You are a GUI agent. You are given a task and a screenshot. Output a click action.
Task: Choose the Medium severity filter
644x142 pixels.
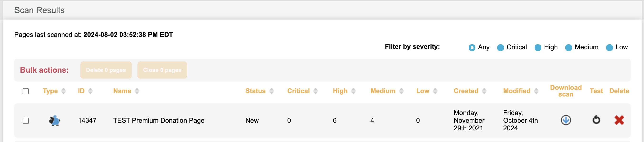pos(569,48)
